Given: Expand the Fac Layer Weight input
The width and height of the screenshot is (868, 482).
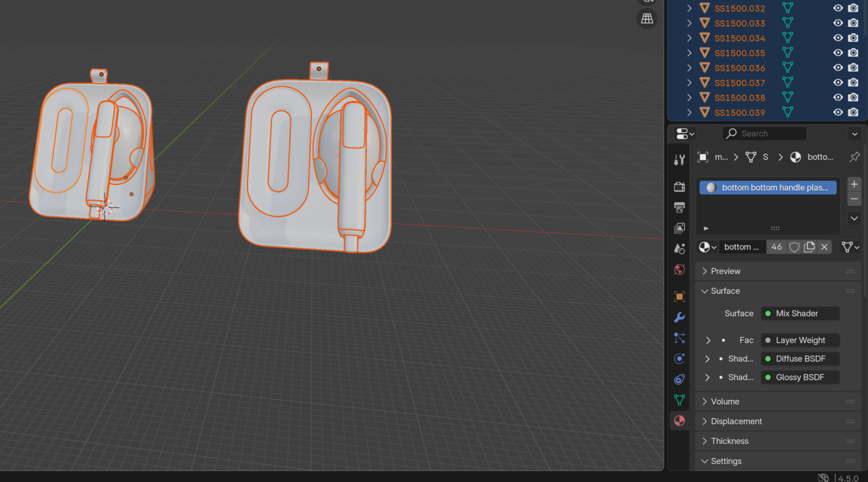Looking at the screenshot, I should [708, 340].
